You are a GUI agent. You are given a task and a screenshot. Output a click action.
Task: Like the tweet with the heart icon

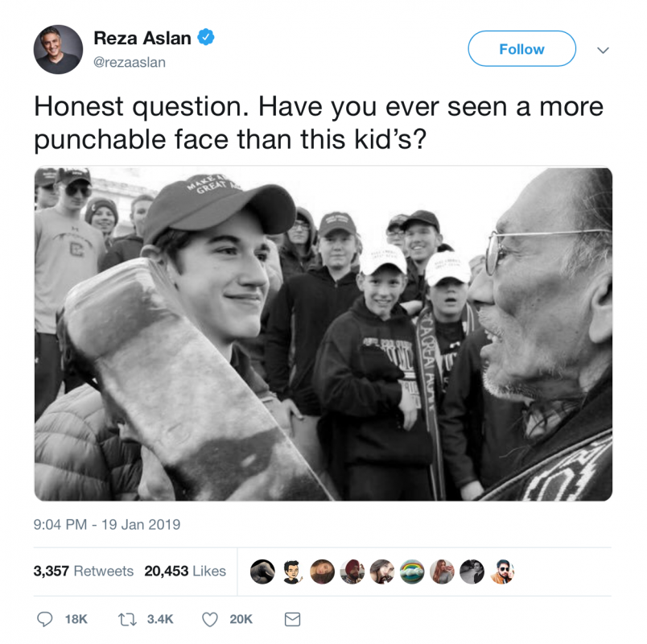209,619
